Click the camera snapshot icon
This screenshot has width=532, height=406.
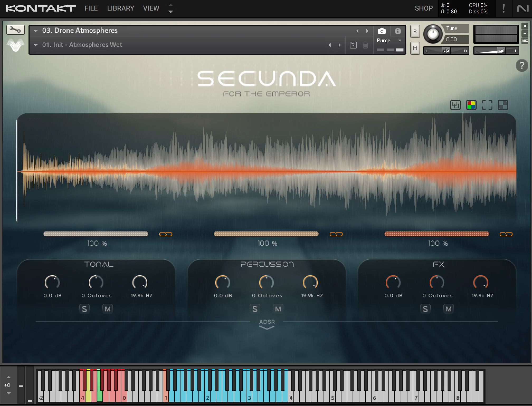point(382,31)
